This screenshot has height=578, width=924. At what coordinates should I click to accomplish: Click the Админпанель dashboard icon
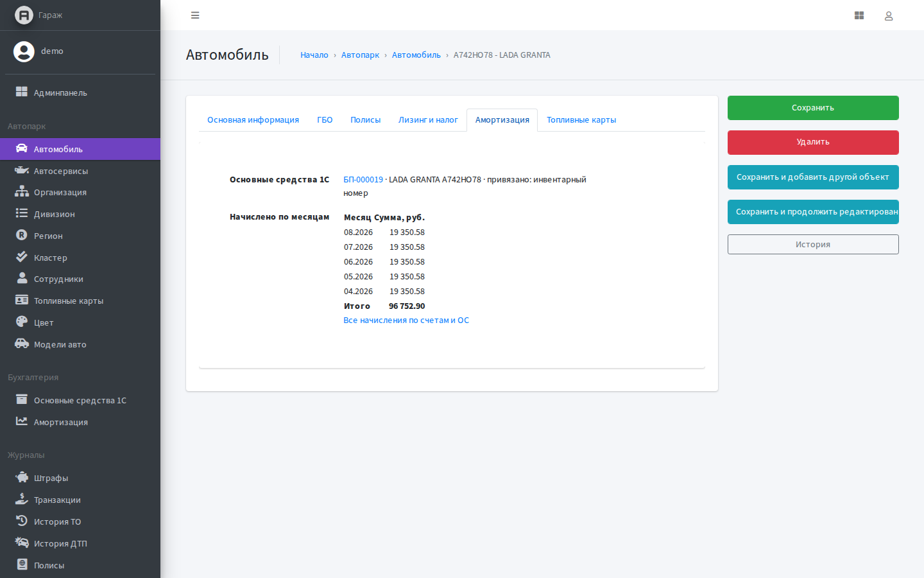tap(22, 92)
